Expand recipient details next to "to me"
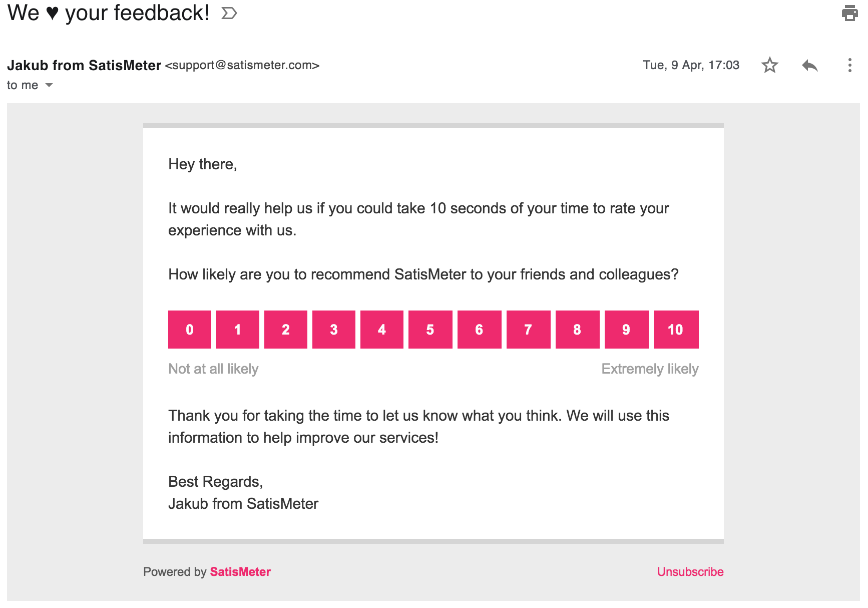Screen dimensions: 868x608 (49, 85)
